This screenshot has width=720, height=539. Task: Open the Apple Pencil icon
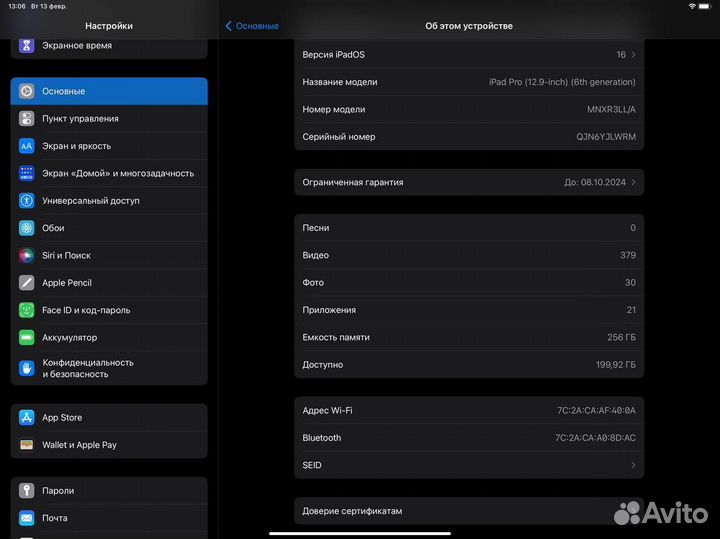click(x=27, y=283)
